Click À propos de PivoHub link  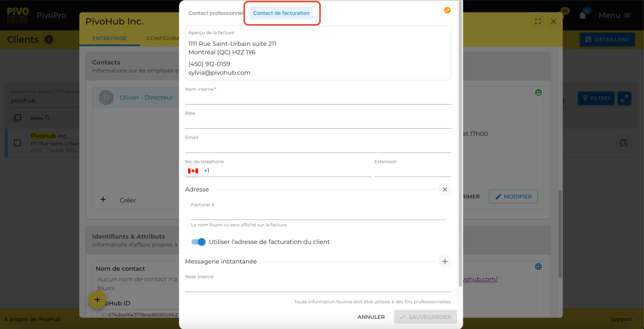[x=32, y=319]
